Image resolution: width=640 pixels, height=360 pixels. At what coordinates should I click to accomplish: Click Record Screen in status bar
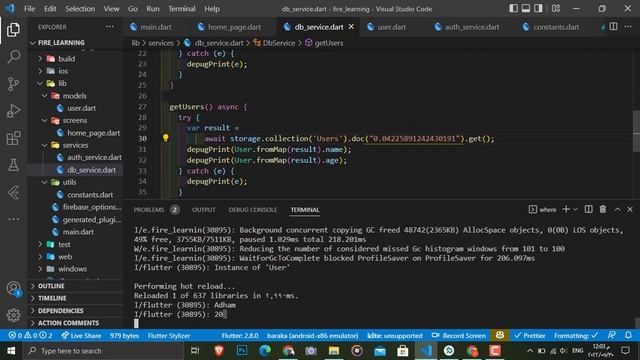click(459, 336)
